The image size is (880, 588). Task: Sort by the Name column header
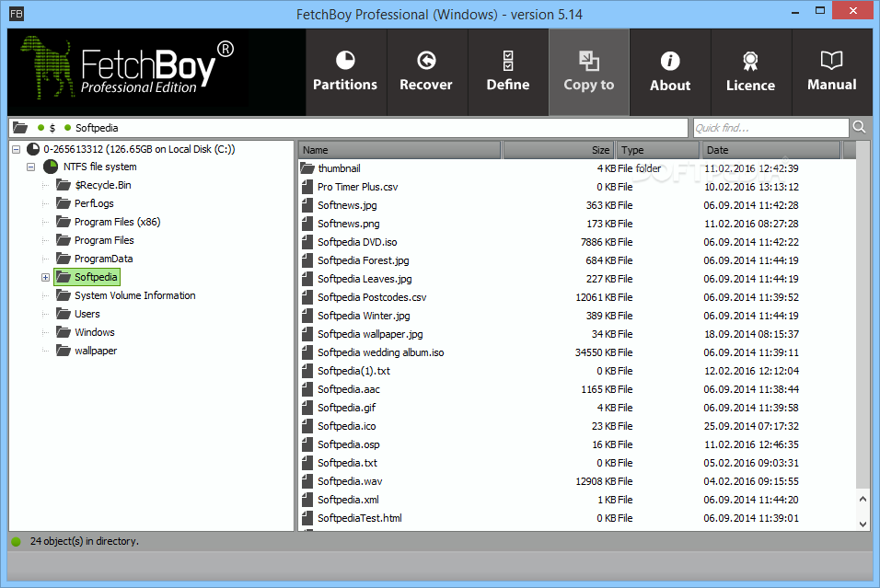coord(399,150)
